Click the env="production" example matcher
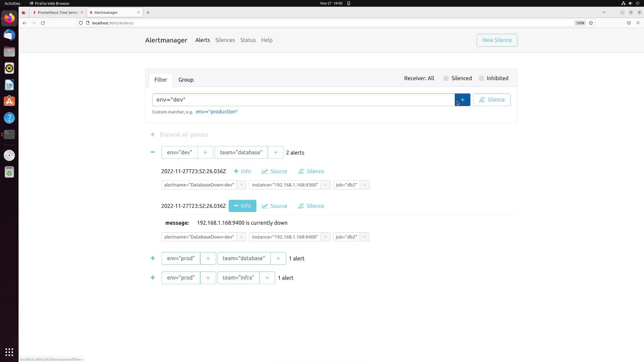The height and width of the screenshot is (362, 644). click(217, 112)
